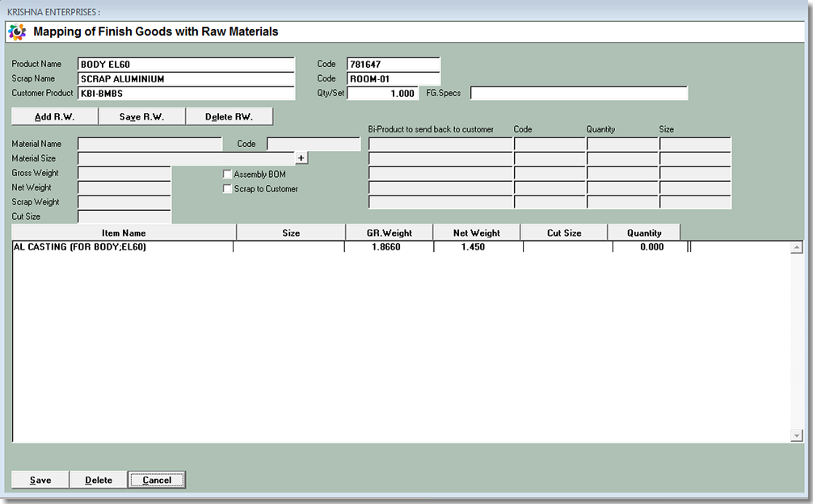Click the Item Name column header
The image size is (813, 504).
[x=124, y=233]
